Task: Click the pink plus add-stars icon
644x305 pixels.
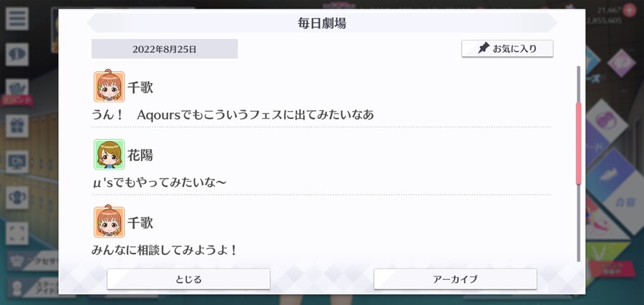Action: pos(629,10)
